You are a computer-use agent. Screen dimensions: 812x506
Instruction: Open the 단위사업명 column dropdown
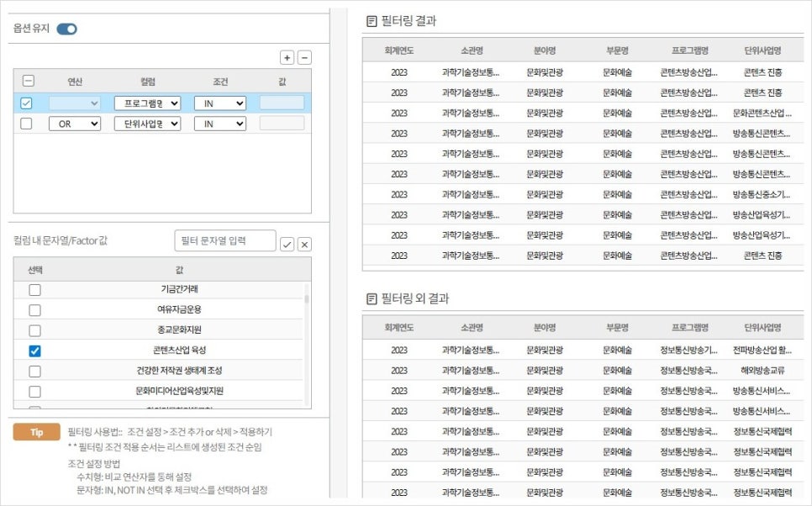coord(147,124)
